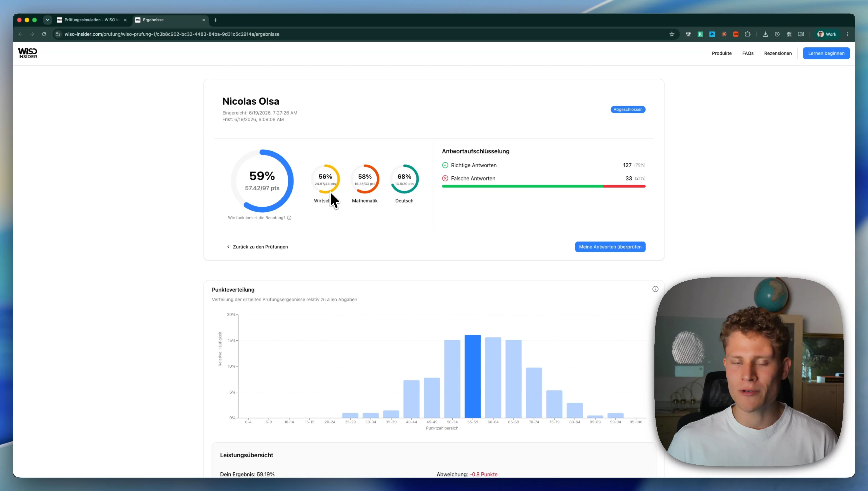Click the 'Dein Ergebnis: 59.19%' text
Screen dimensions: 868x491
[x=247, y=474]
